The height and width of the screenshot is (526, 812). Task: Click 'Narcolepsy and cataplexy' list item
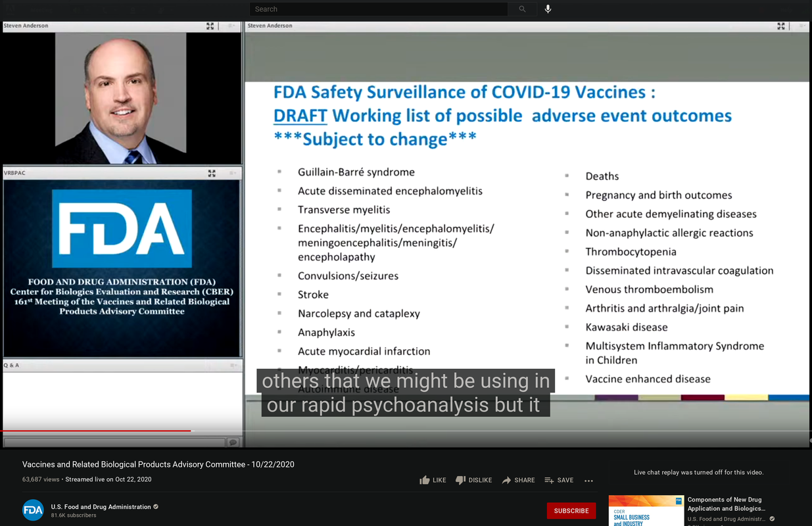click(359, 314)
